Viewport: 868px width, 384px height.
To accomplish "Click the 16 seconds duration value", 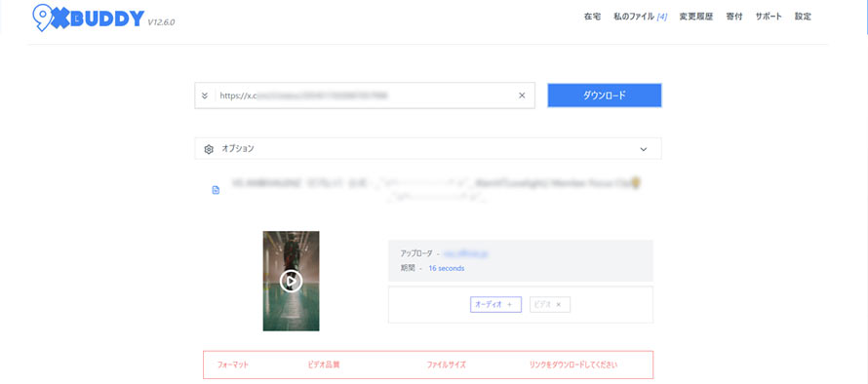I will 446,268.
